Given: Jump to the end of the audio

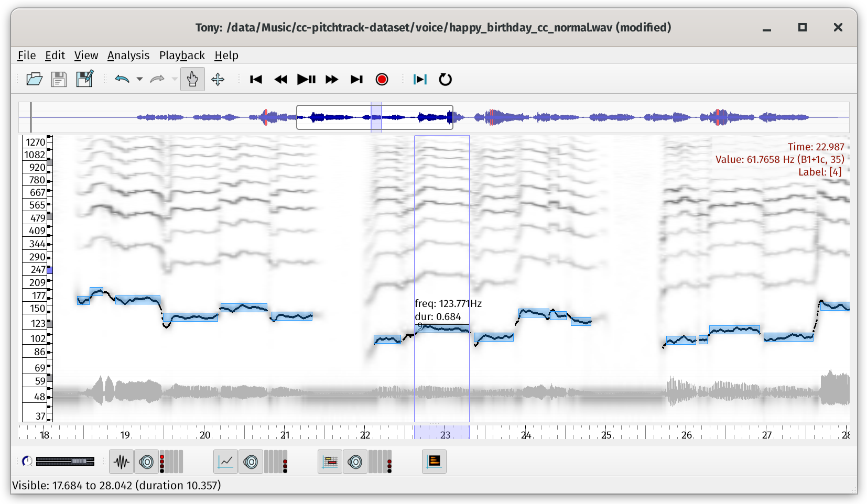Looking at the screenshot, I should 356,79.
